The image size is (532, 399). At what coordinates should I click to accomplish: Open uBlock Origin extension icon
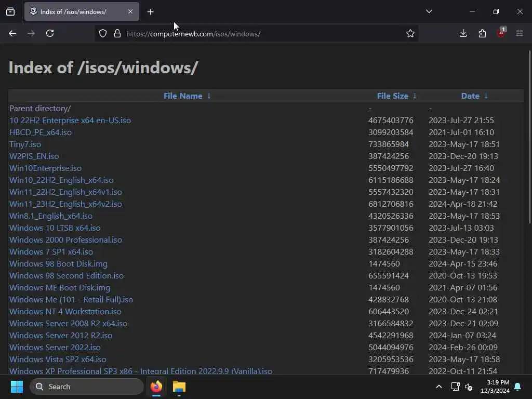[501, 33]
